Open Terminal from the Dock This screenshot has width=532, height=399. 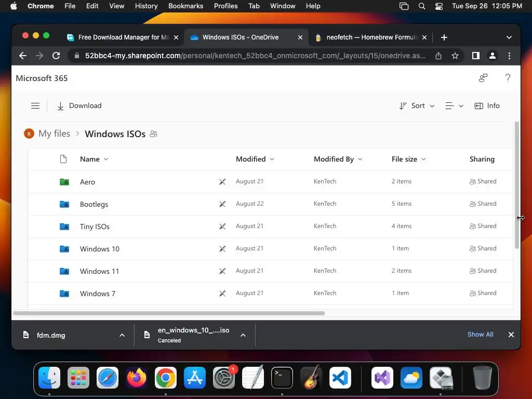(282, 378)
